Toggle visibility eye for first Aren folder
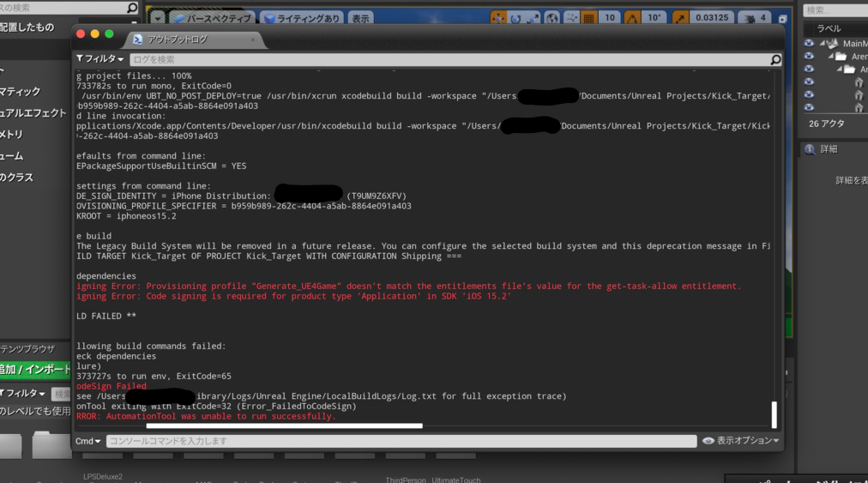 point(809,56)
